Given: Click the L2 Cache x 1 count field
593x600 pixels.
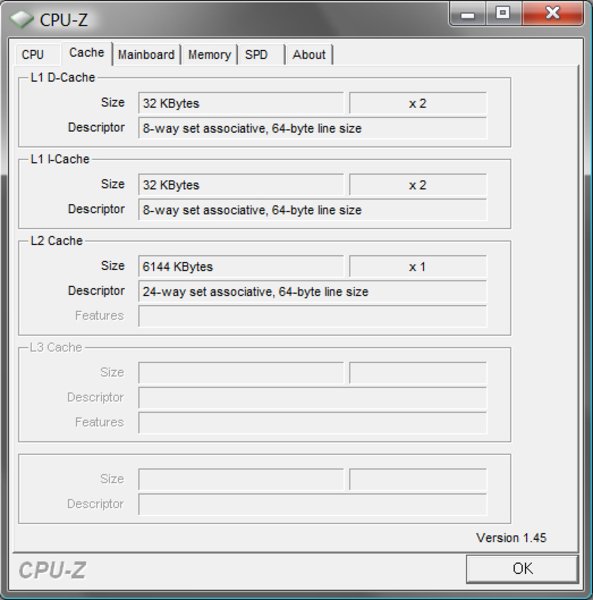Looking at the screenshot, I should [418, 266].
